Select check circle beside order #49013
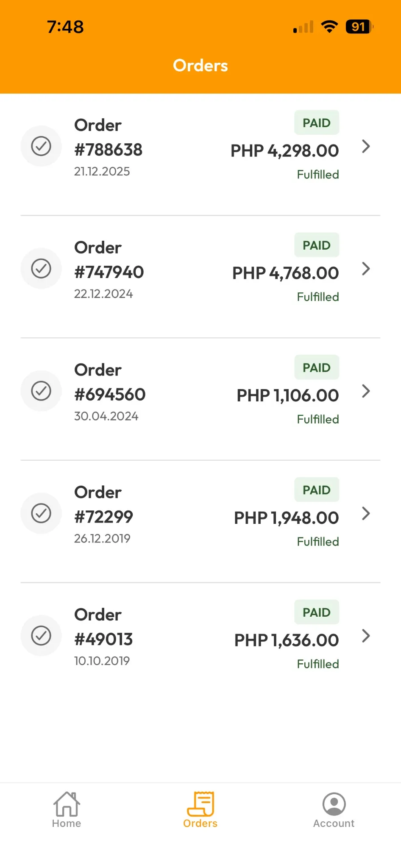Viewport: 401px width, 868px height. pyautogui.click(x=41, y=636)
